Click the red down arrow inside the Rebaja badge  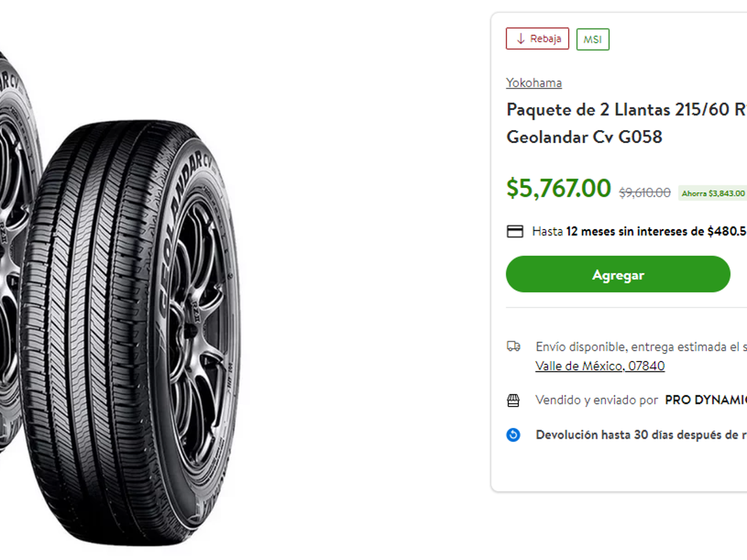(520, 38)
